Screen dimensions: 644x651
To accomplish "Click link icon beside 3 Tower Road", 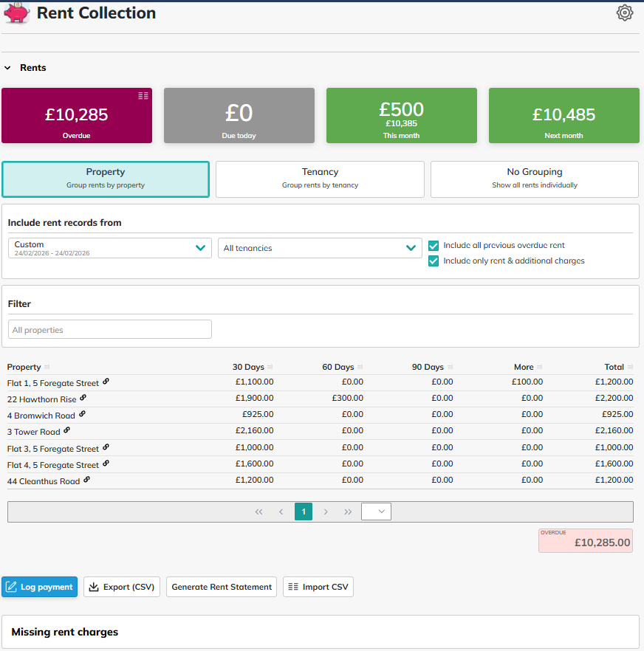I will pyautogui.click(x=66, y=430).
